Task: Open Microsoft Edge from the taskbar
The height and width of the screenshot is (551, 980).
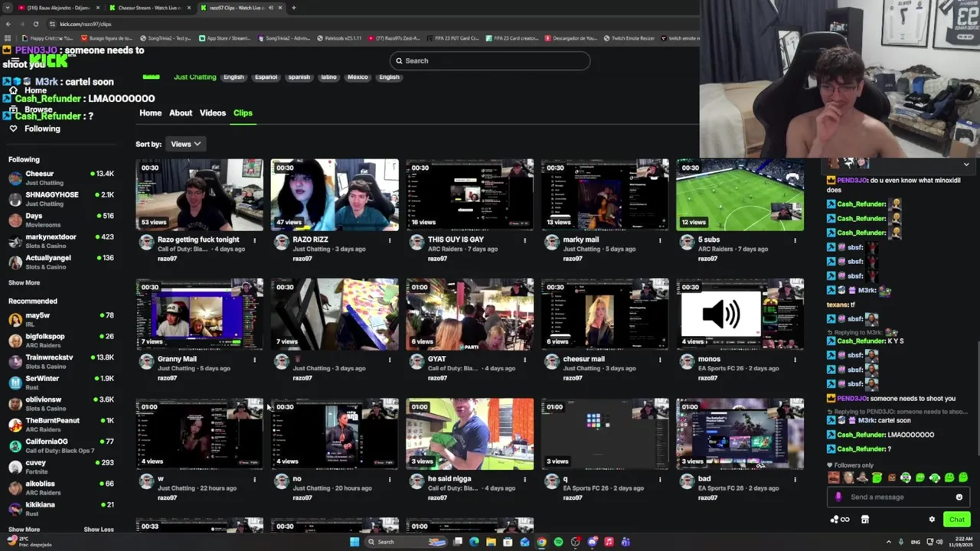Action: tap(474, 543)
